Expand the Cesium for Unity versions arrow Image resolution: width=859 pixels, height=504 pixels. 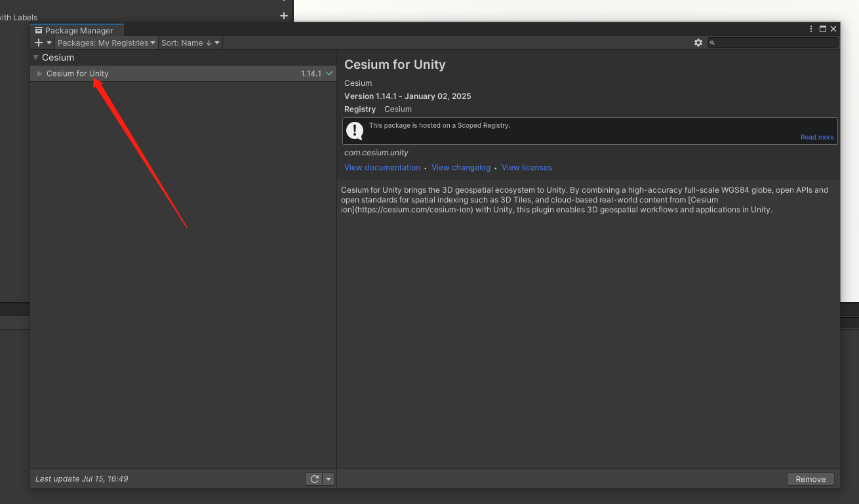coord(40,73)
